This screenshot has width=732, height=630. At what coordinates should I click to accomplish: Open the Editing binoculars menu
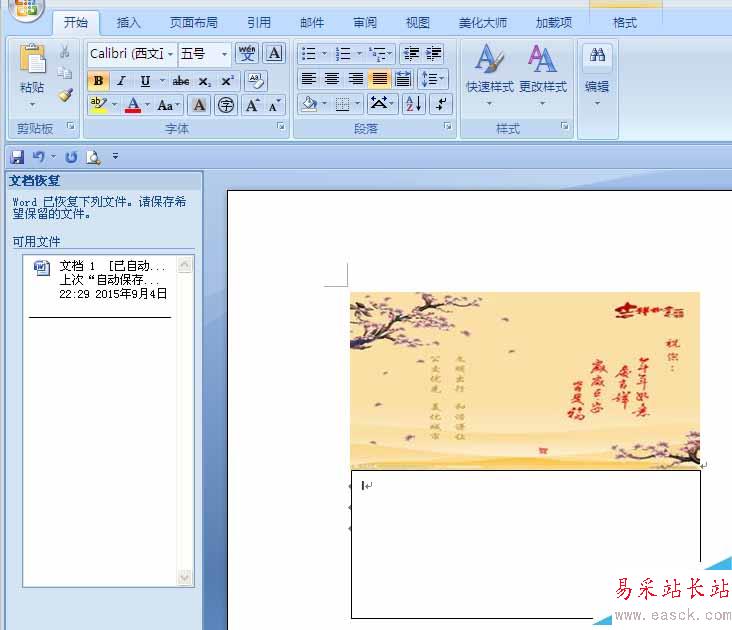point(597,75)
